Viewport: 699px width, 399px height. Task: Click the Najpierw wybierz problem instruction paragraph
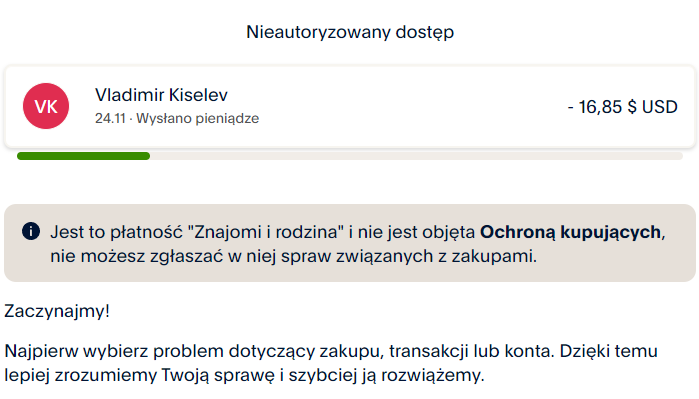(x=331, y=363)
